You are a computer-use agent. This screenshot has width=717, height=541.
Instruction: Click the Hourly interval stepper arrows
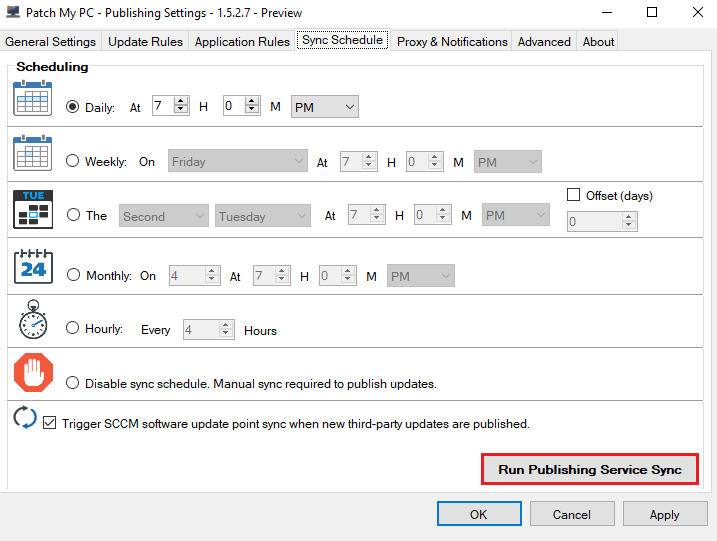226,329
